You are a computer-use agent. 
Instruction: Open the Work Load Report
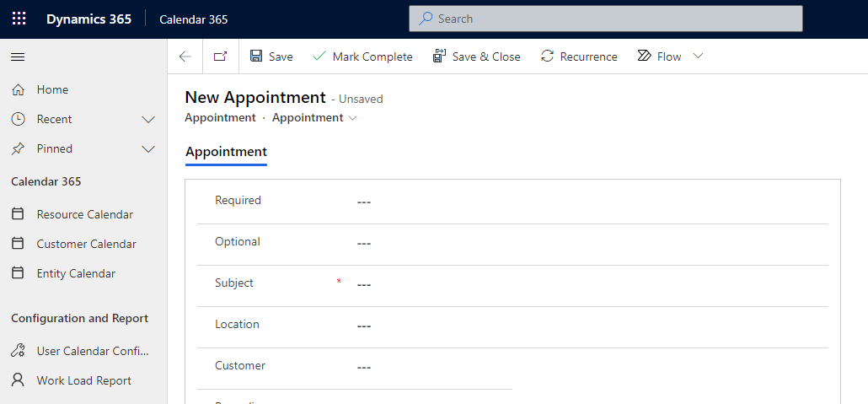tap(83, 380)
